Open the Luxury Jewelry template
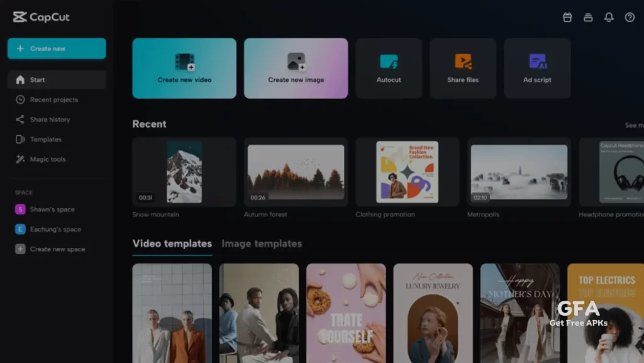This screenshot has height=363, width=644. 433,313
